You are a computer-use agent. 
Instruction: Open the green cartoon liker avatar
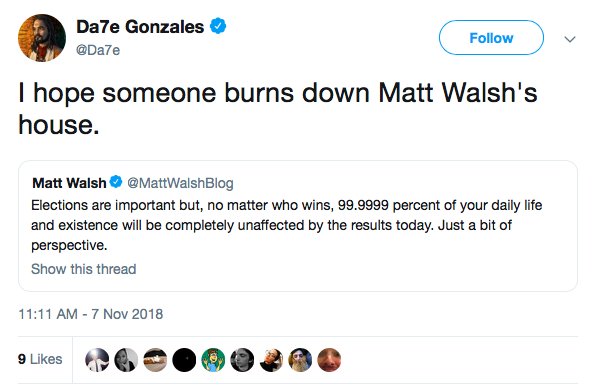pos(213,360)
